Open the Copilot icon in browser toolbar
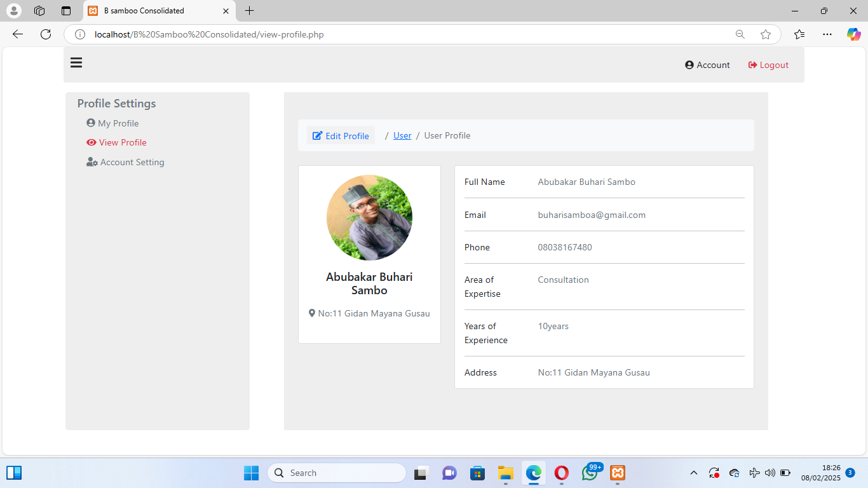 coord(853,34)
